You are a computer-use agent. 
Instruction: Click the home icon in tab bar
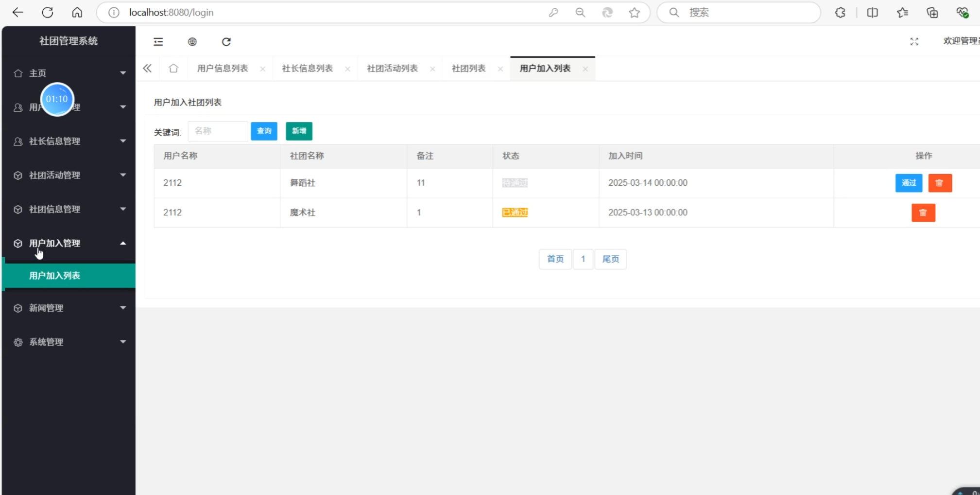pyautogui.click(x=173, y=69)
